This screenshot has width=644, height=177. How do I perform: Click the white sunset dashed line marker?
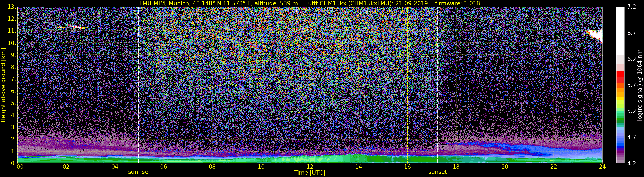click(438, 85)
